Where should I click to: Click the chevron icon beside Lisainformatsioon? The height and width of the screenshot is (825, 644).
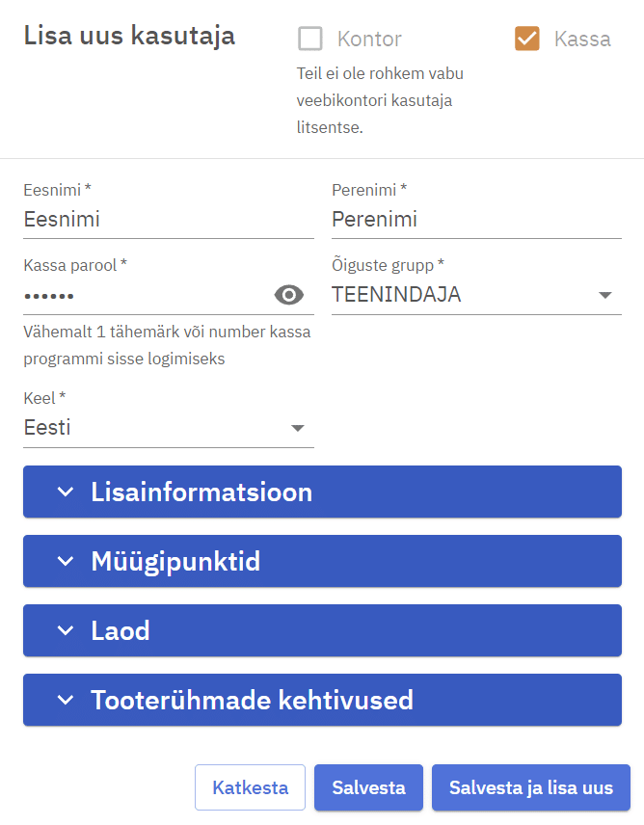pyautogui.click(x=65, y=492)
